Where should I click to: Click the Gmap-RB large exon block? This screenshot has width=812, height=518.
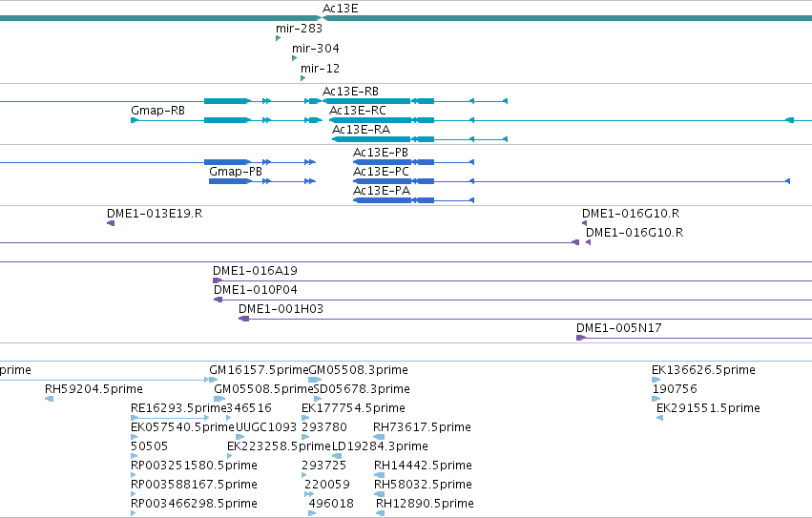(226, 121)
